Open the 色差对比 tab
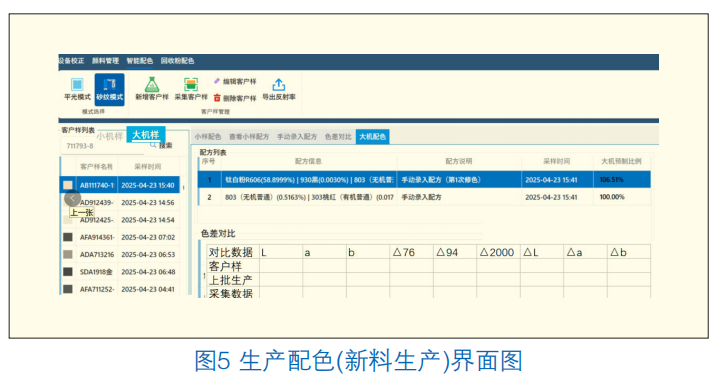The width and height of the screenshot is (722, 385). tap(338, 137)
